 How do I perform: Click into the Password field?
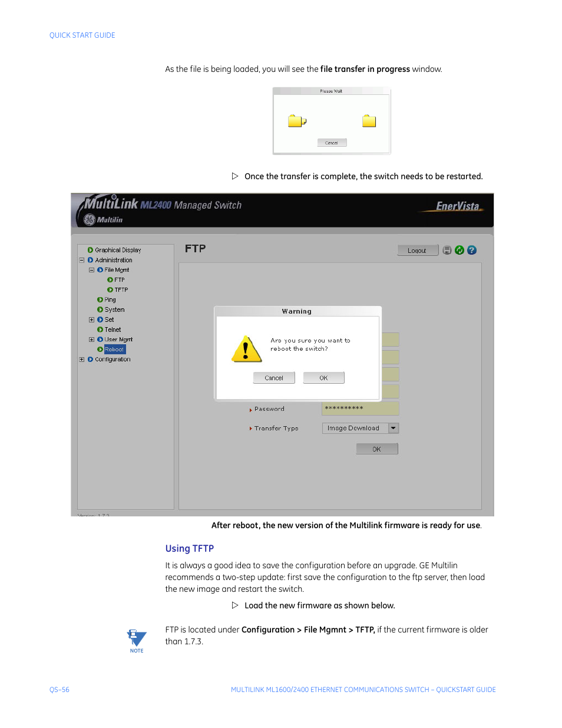coord(361,409)
